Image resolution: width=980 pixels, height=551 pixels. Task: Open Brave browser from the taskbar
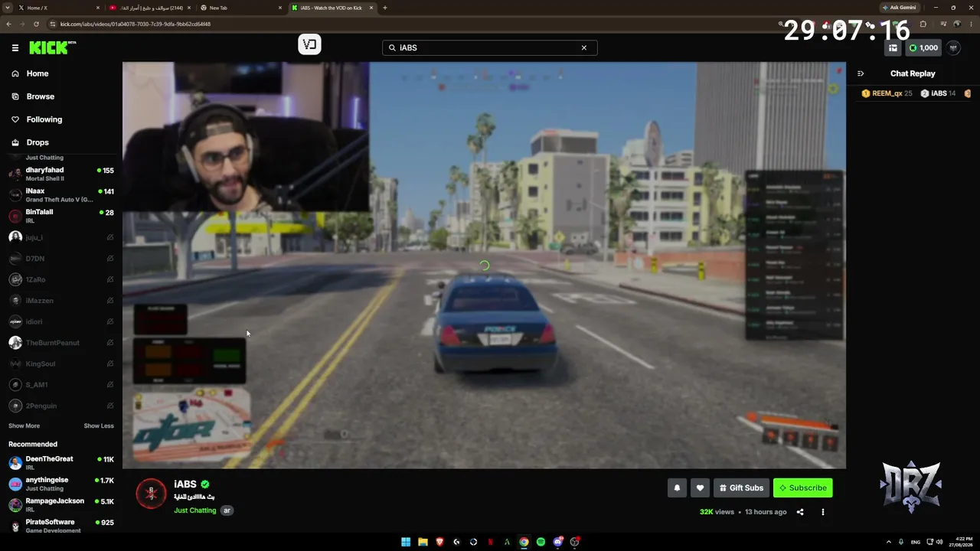[439, 542]
